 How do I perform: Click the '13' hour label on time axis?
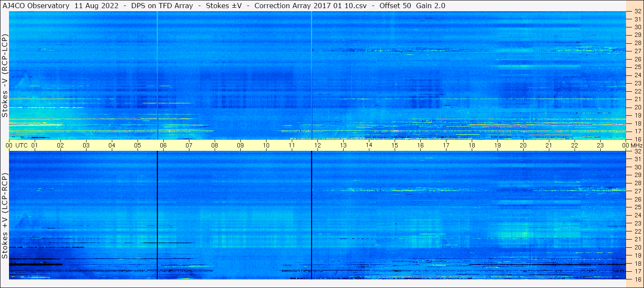343,145
